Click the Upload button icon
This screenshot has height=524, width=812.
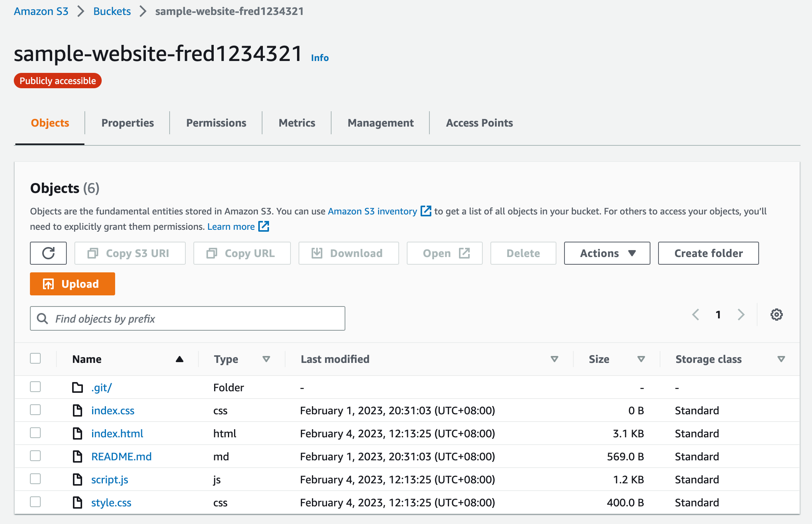tap(48, 284)
